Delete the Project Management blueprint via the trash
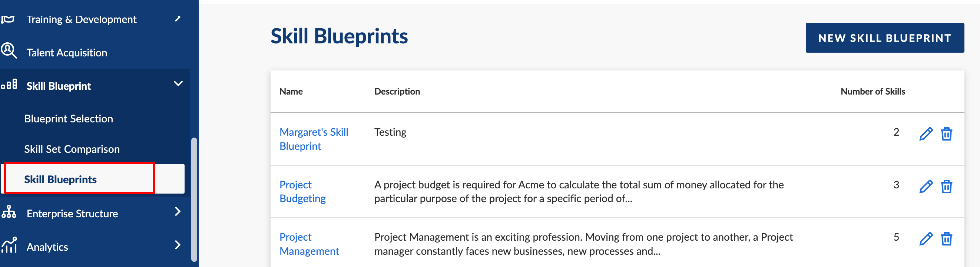 [x=946, y=239]
